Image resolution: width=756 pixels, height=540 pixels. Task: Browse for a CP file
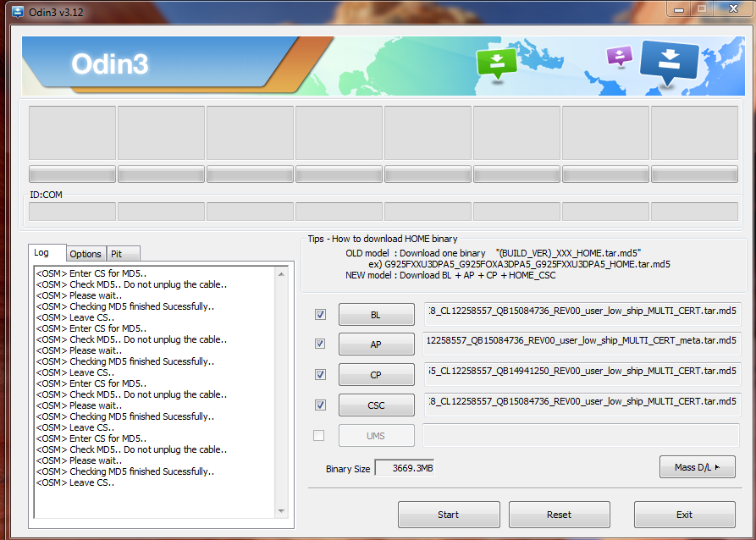[x=376, y=375]
